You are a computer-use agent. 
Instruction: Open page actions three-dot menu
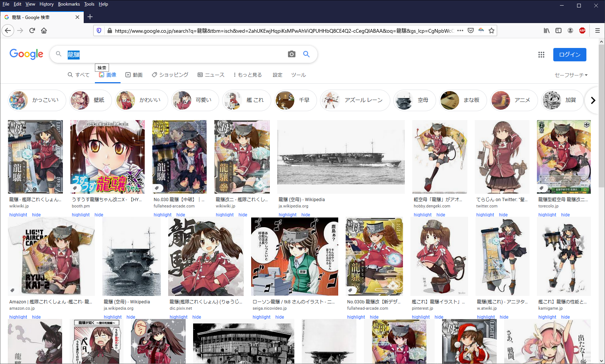pyautogui.click(x=460, y=30)
